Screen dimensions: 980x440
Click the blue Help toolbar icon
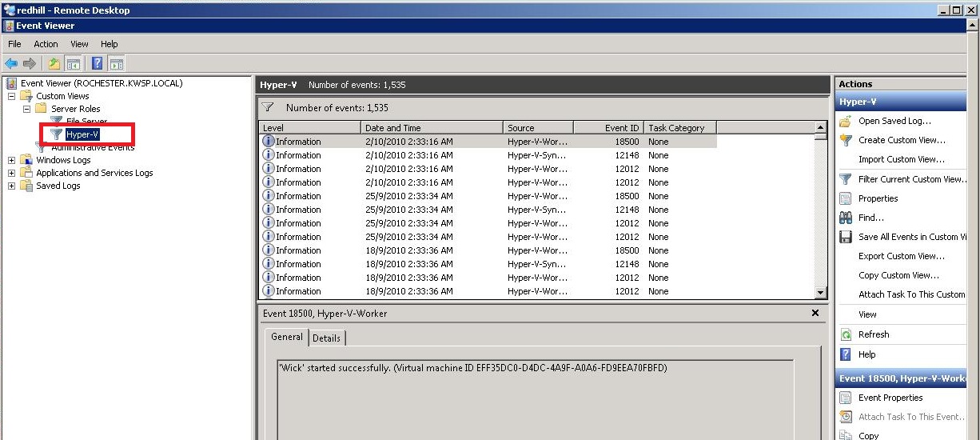(x=97, y=64)
